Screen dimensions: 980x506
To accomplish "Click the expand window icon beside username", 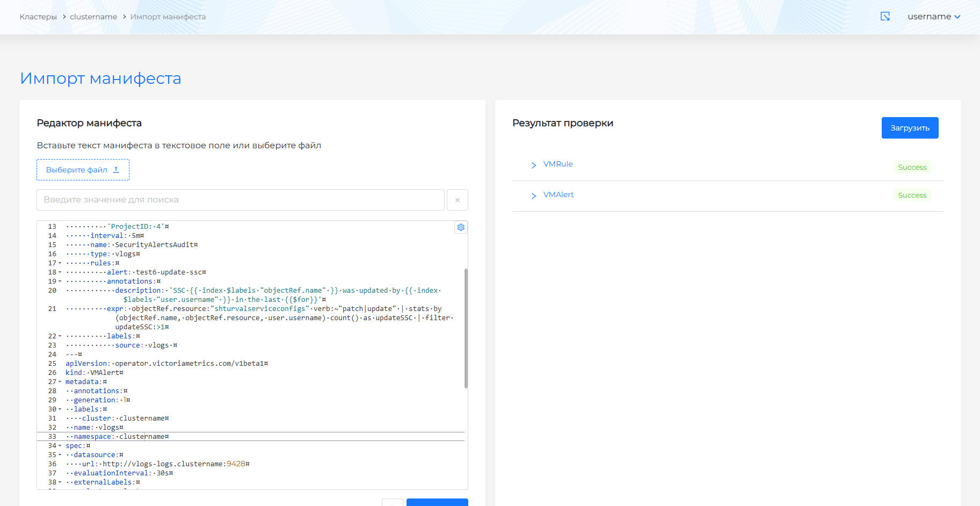I will 885,17.
